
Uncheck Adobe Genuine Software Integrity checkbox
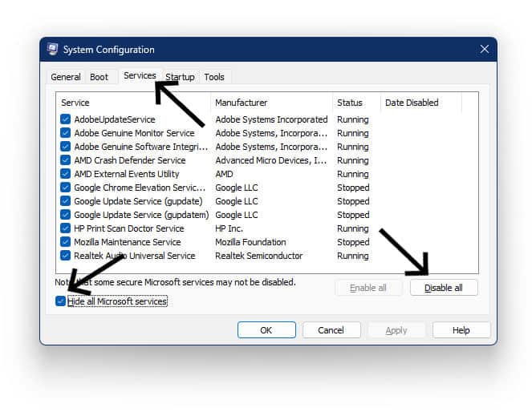coord(65,147)
